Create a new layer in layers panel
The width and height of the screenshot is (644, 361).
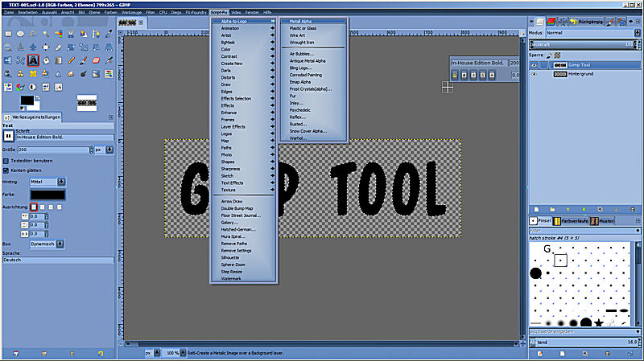coord(536,210)
